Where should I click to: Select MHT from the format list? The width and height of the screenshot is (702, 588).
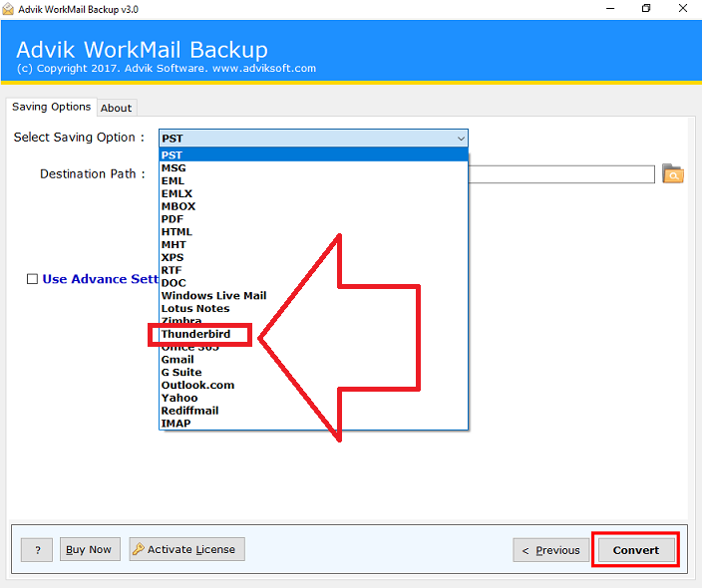313,244
